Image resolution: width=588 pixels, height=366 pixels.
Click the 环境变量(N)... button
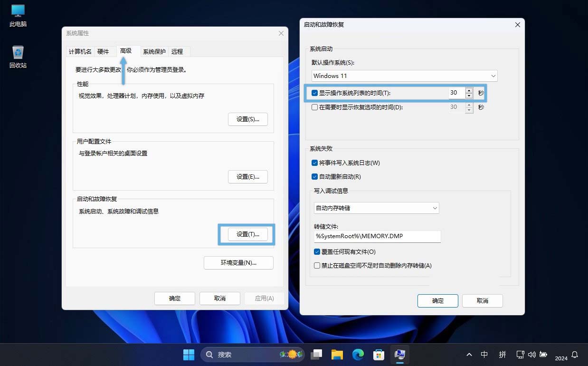pos(238,263)
